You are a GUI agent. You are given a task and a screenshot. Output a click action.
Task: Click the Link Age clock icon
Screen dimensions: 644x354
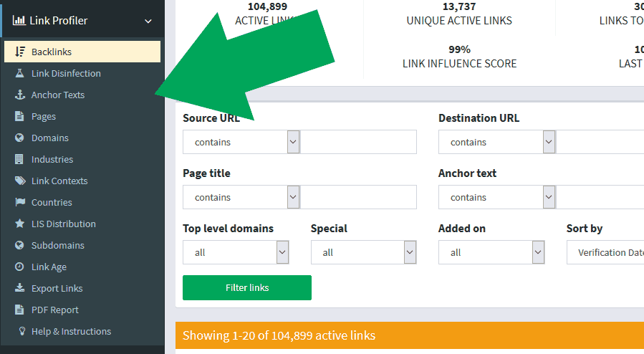[19, 267]
